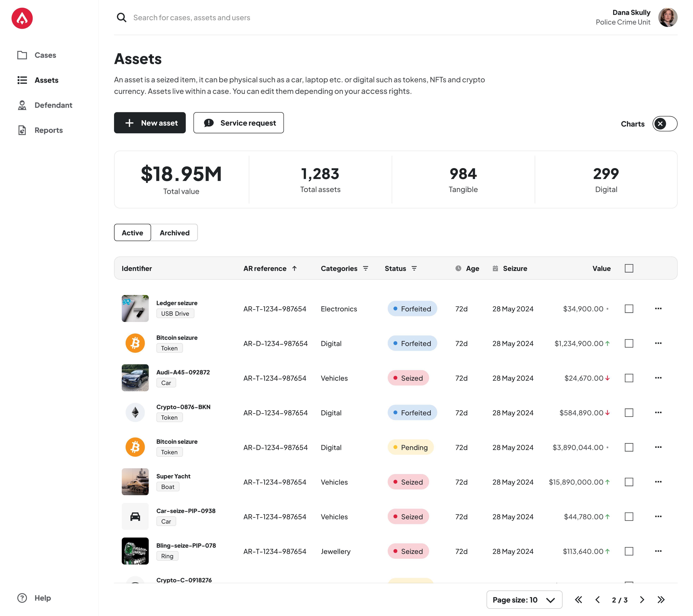Viewport: 693px width, 616px height.
Task: Switch to the Archived tab
Action: (174, 233)
